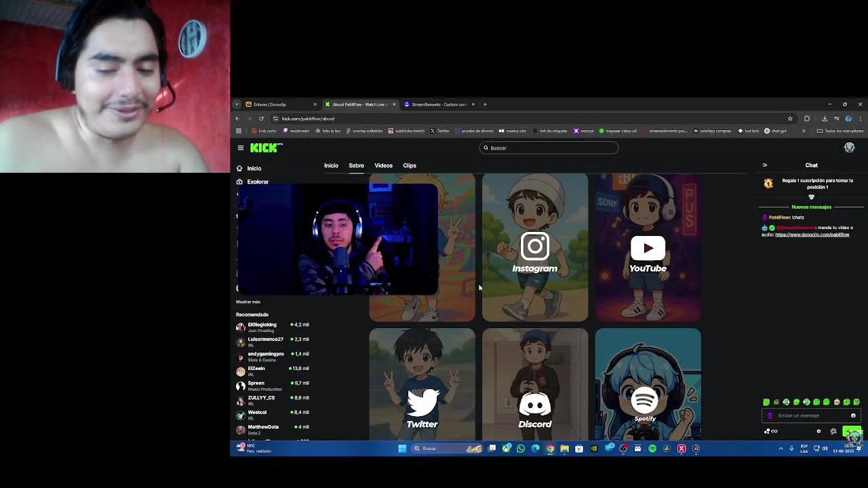Select the Inicio channel tab
Viewport: 868px width, 488px height.
331,165
